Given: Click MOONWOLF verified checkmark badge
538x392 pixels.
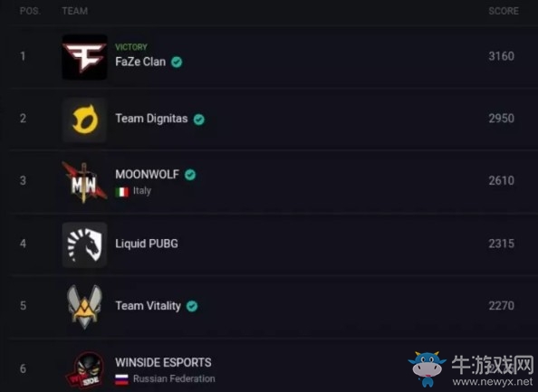Looking at the screenshot, I should pyautogui.click(x=190, y=175).
